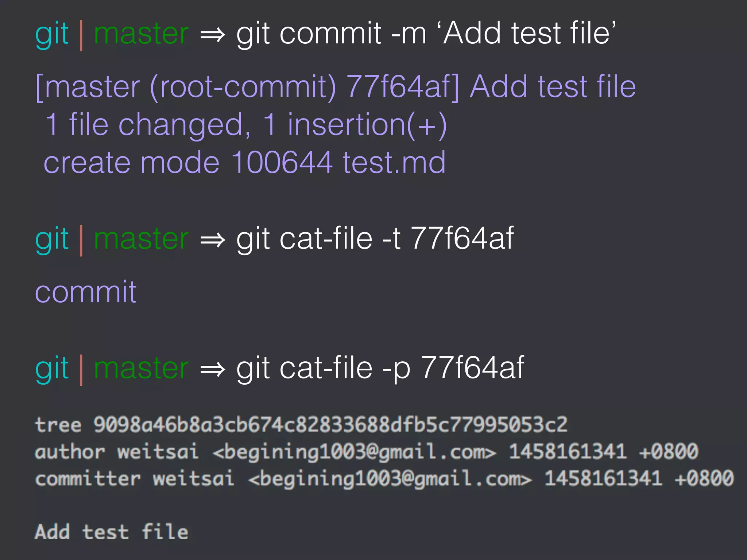
Task: Click the final 'Add test file' message line
Action: click(112, 532)
